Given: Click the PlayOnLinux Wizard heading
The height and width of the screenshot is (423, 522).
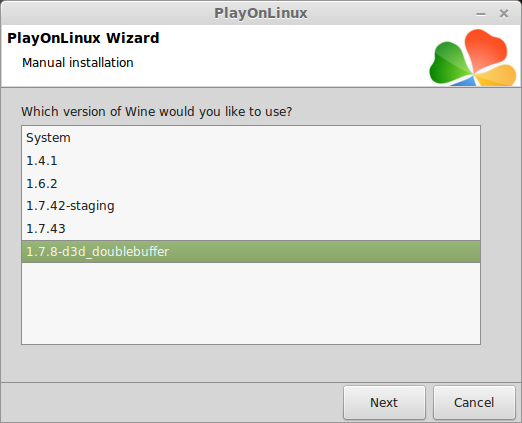Looking at the screenshot, I should click(x=83, y=38).
